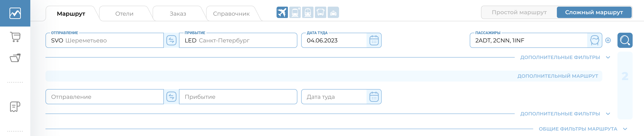644x136 pixels.
Task: Open the folder icon in sidebar
Action: (x=15, y=58)
